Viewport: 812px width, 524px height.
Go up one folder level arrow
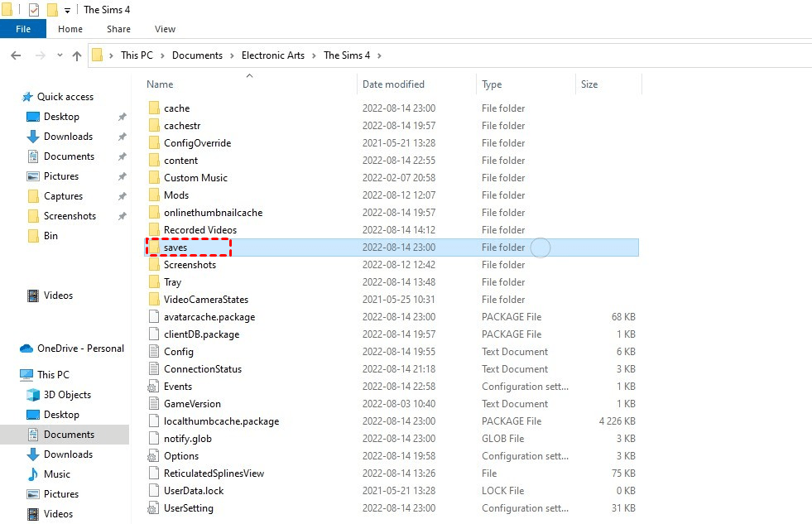(77, 56)
